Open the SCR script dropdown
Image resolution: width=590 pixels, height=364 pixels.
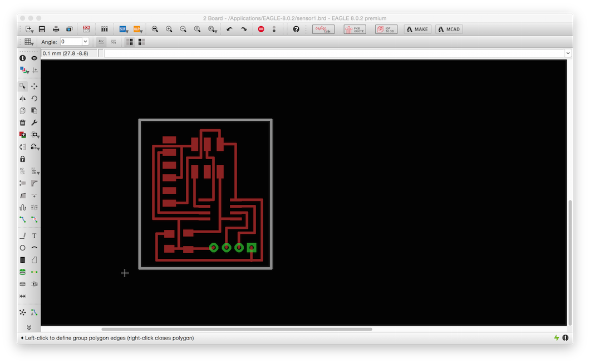click(124, 29)
